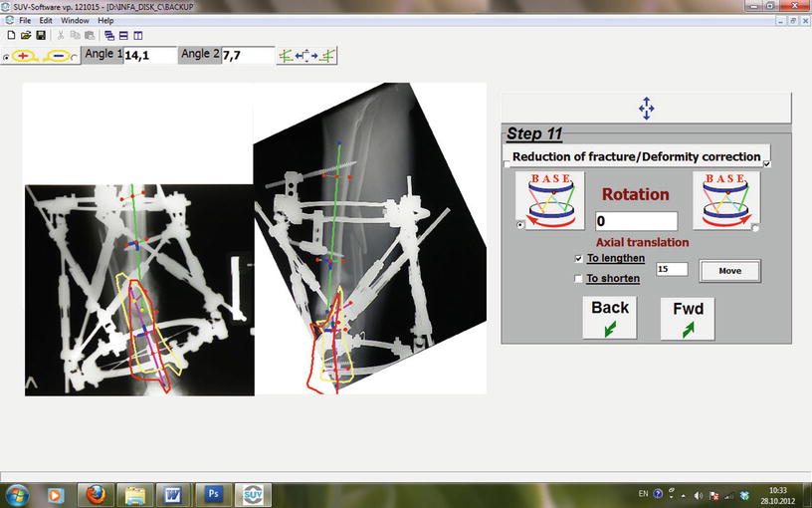Enable the 'To shorten' checkbox
The width and height of the screenshot is (812, 508).
tap(578, 279)
